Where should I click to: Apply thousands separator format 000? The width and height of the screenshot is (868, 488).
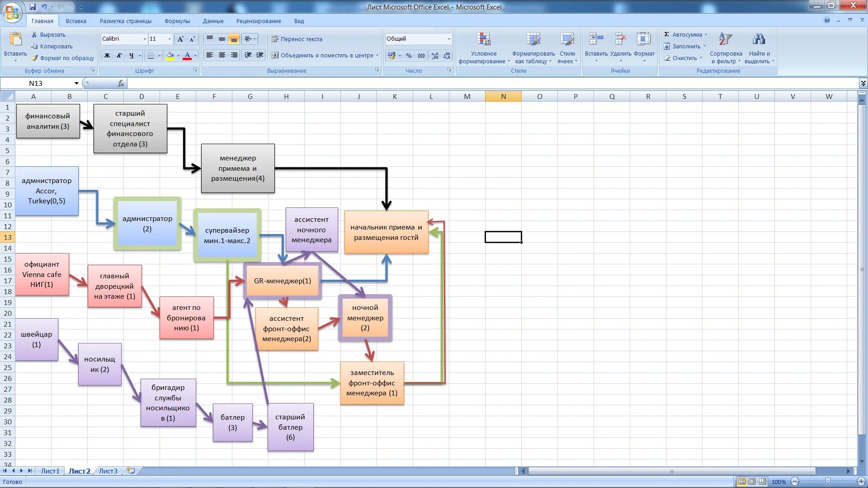coord(421,56)
